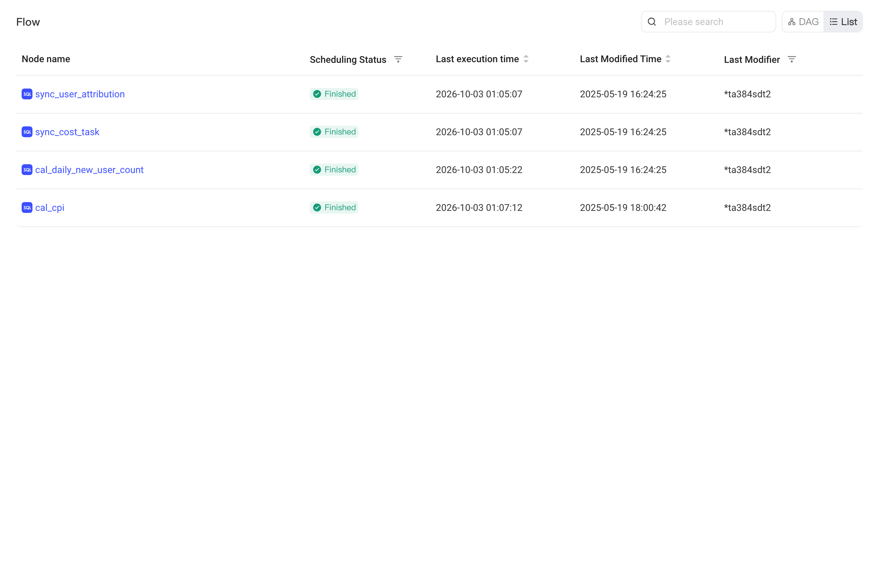Screen dimensions: 879x588
Task: Click modifier *ta384sdt2 in the cal_cpi row
Action: pyautogui.click(x=747, y=208)
